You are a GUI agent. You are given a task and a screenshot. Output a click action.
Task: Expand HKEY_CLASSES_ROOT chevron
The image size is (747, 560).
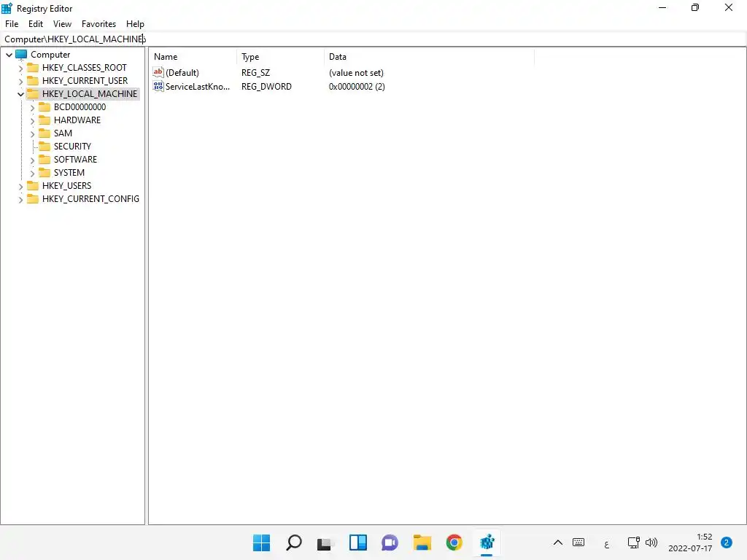20,68
